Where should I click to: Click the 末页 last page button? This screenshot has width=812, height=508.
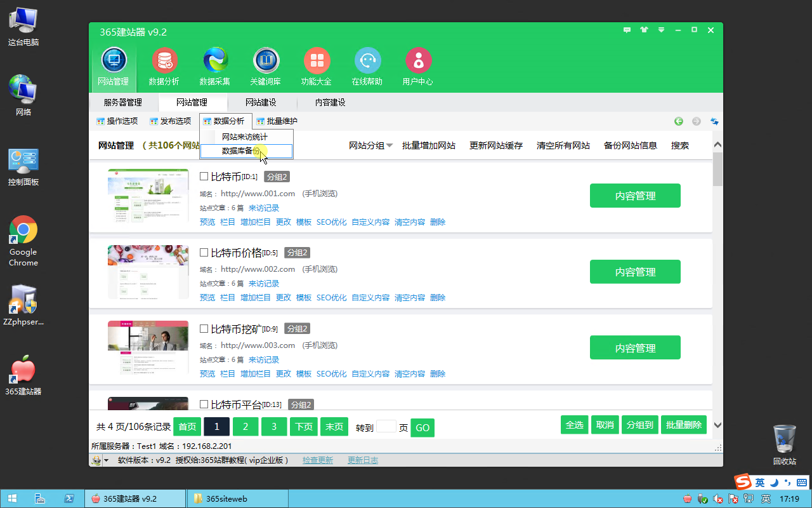[334, 427]
